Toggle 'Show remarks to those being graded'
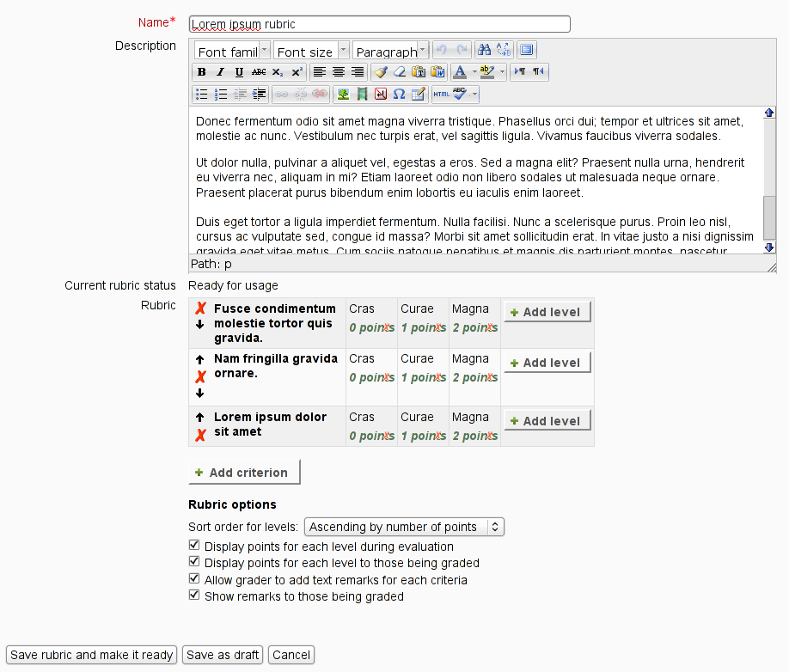 point(194,596)
